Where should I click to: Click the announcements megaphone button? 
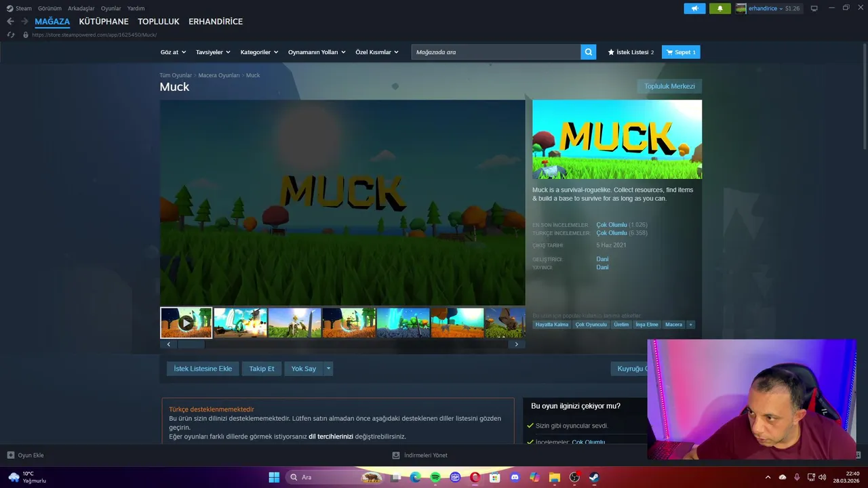pyautogui.click(x=694, y=8)
